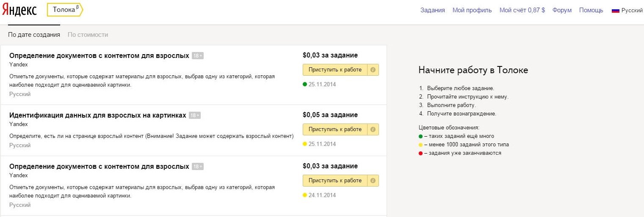Start the $0,05 Идентификация данных task
This screenshot has height=217, width=644.
click(x=335, y=129)
